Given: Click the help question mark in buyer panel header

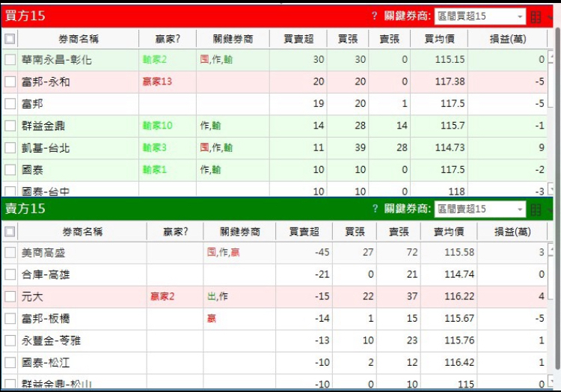Looking at the screenshot, I should 374,16.
